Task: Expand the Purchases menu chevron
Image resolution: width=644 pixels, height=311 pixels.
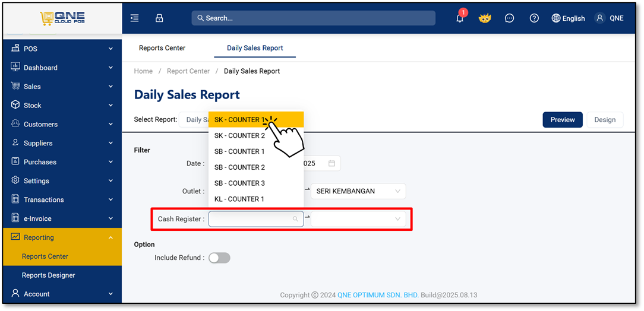Action: click(x=111, y=162)
